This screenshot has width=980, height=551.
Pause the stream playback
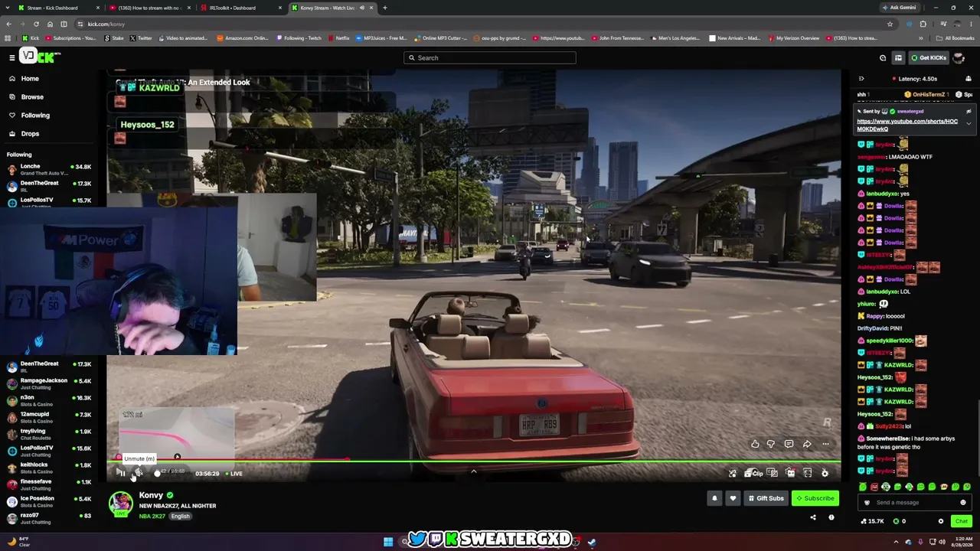pos(121,473)
